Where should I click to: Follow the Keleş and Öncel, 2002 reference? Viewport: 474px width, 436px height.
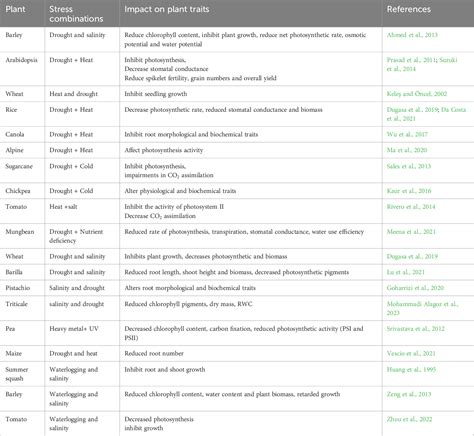(x=417, y=94)
